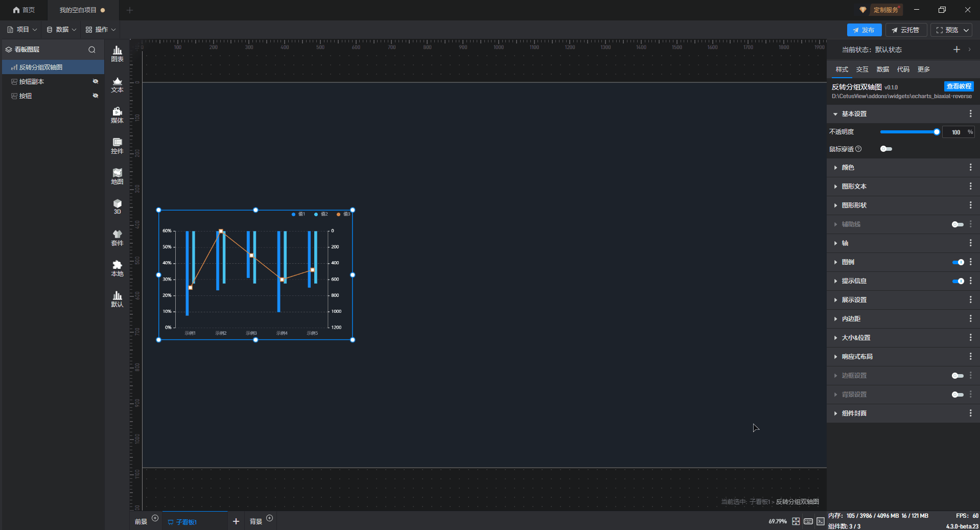Add a new state with the plus icon

coord(956,50)
